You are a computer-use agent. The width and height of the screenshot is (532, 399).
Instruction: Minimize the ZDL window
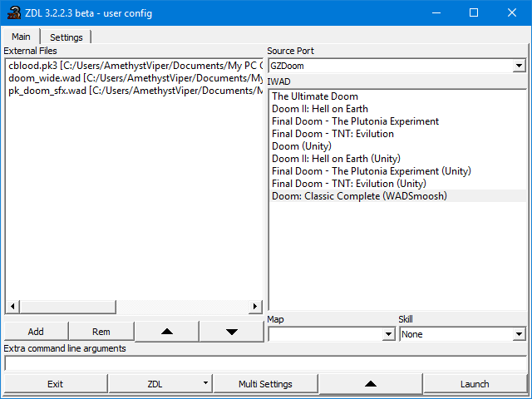click(x=436, y=13)
